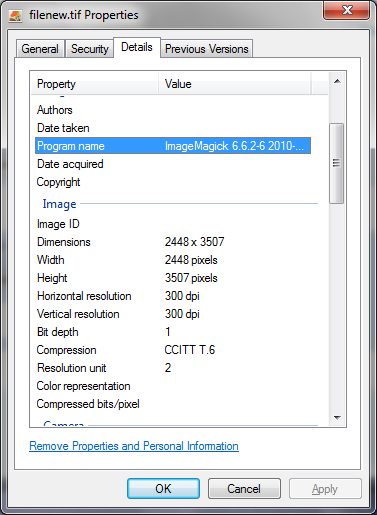
Task: Select the Date acquired row
Action: [x=173, y=164]
